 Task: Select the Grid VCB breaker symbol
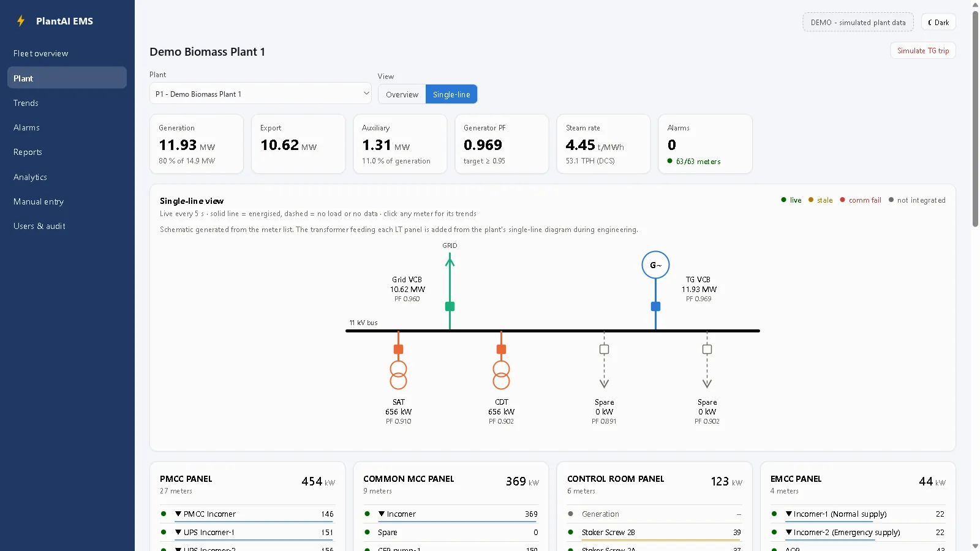450,307
